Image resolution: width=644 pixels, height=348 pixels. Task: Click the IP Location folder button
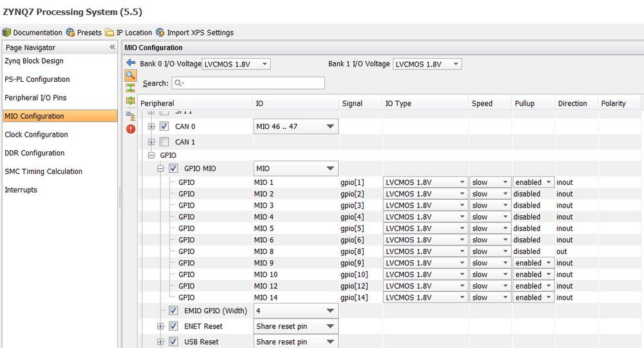pos(129,32)
